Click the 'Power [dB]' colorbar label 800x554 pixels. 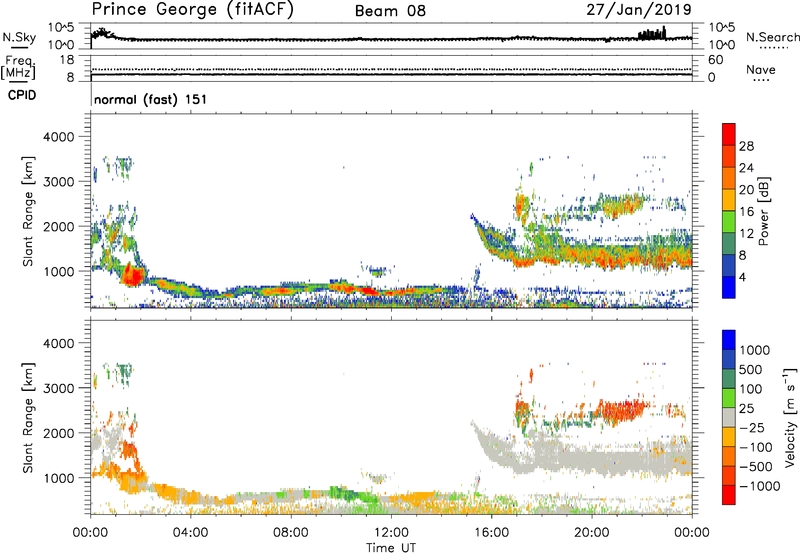(x=764, y=211)
